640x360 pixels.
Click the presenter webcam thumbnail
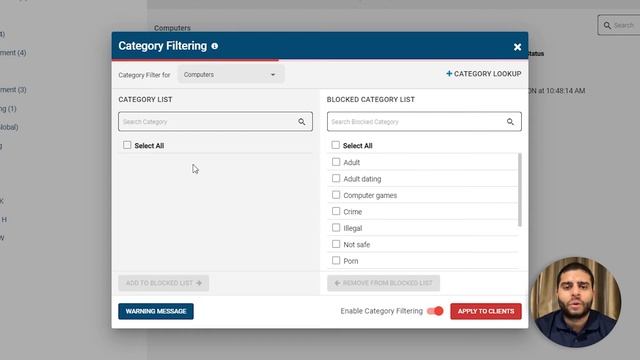(576, 302)
